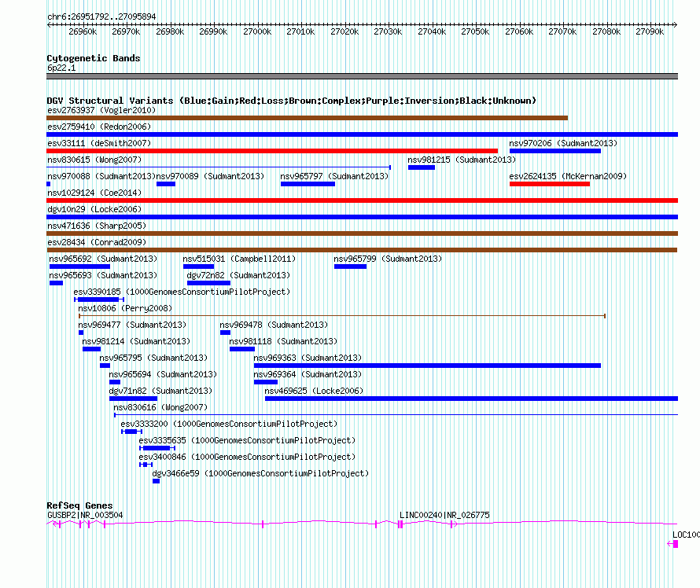Click the 27050k ruler position

[475, 32]
